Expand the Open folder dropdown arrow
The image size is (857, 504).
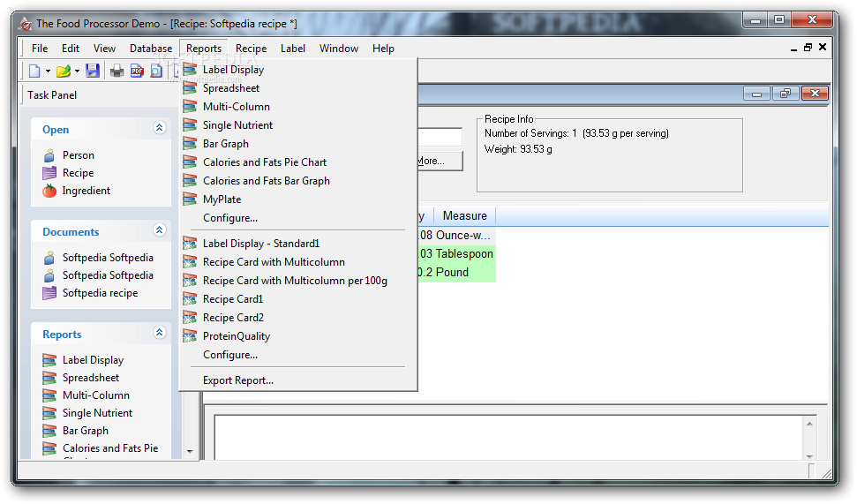tap(77, 71)
